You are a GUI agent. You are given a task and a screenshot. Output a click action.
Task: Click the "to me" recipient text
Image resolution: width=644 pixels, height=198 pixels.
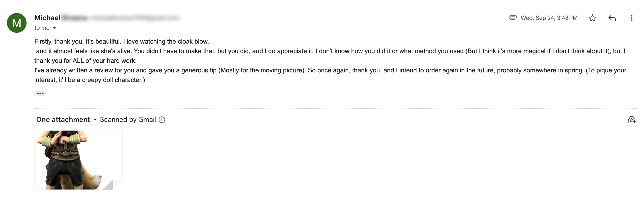point(42,28)
